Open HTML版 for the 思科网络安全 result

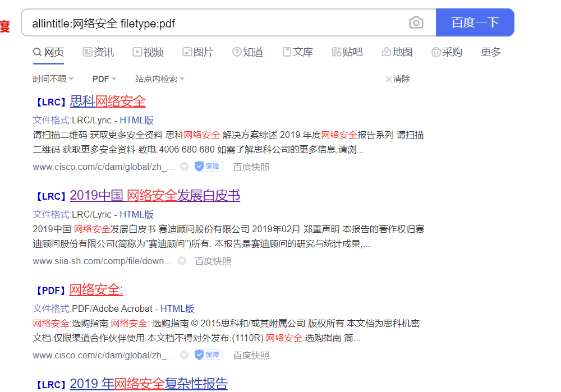[x=136, y=120]
